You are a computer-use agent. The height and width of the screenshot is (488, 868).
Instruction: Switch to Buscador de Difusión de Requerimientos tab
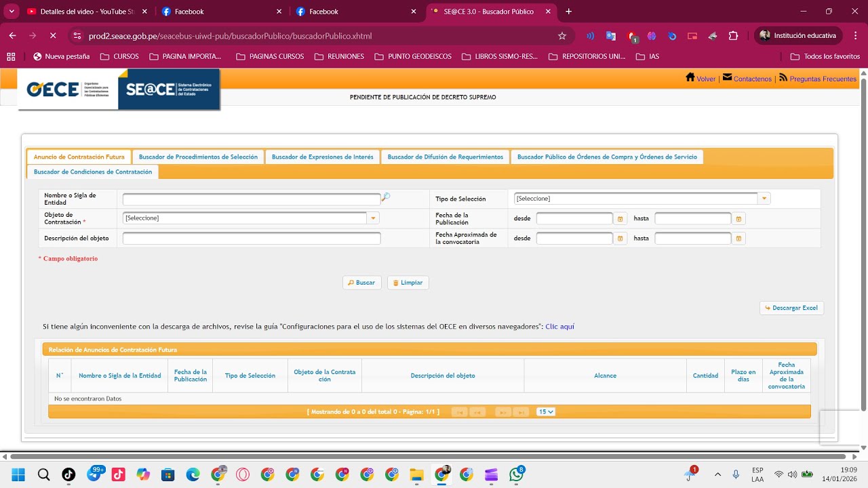click(445, 157)
